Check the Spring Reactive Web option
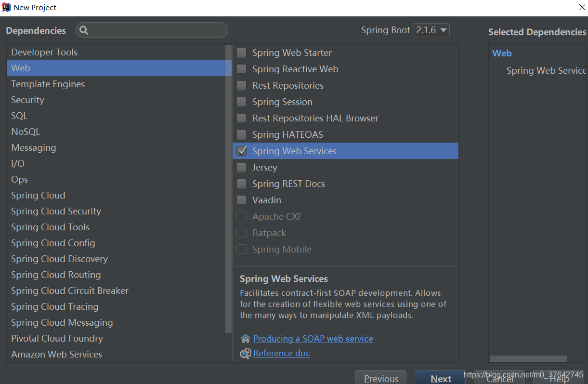588x384 pixels. click(242, 69)
